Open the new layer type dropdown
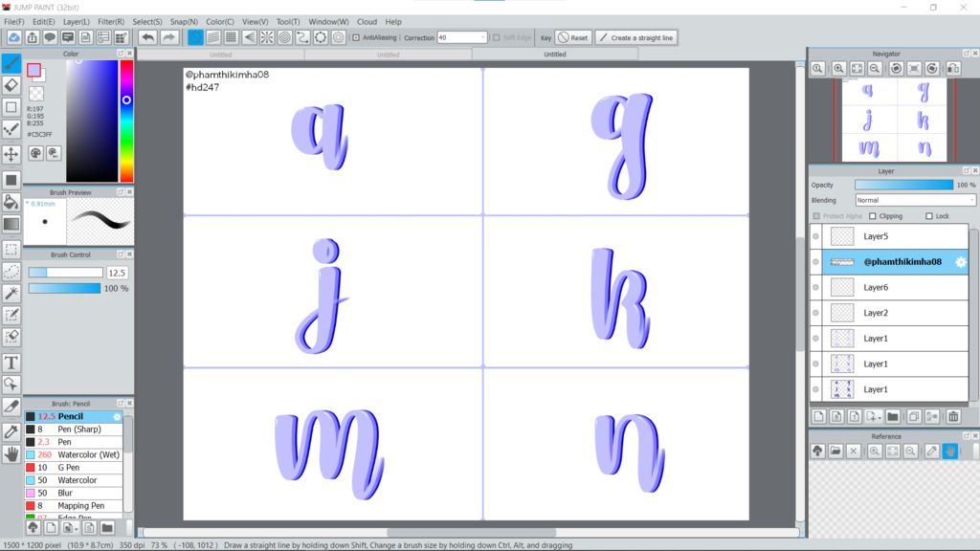This screenshot has height=551, width=980. pos(875,417)
